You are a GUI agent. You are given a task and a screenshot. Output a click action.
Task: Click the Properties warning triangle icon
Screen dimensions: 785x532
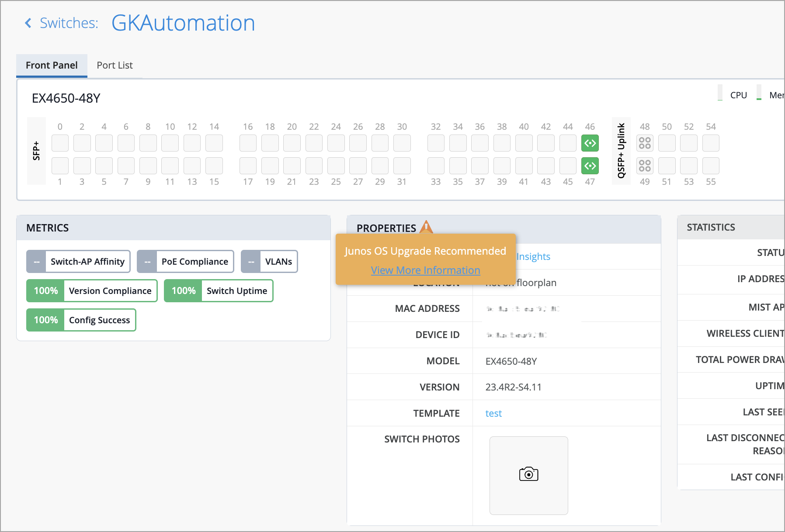coord(426,227)
